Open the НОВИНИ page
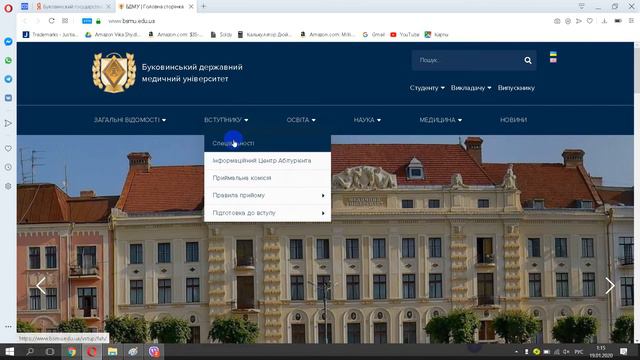640x360 pixels. pos(513,120)
